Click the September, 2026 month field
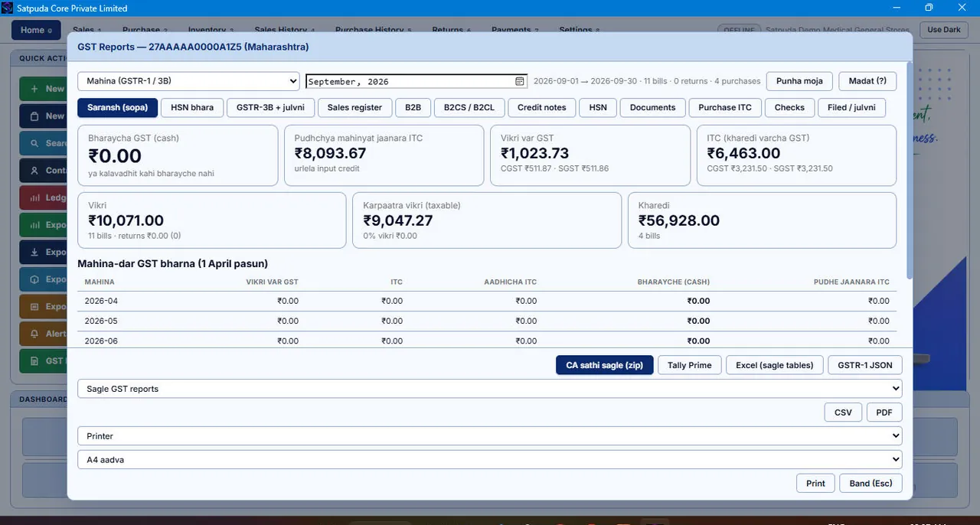 (x=416, y=81)
